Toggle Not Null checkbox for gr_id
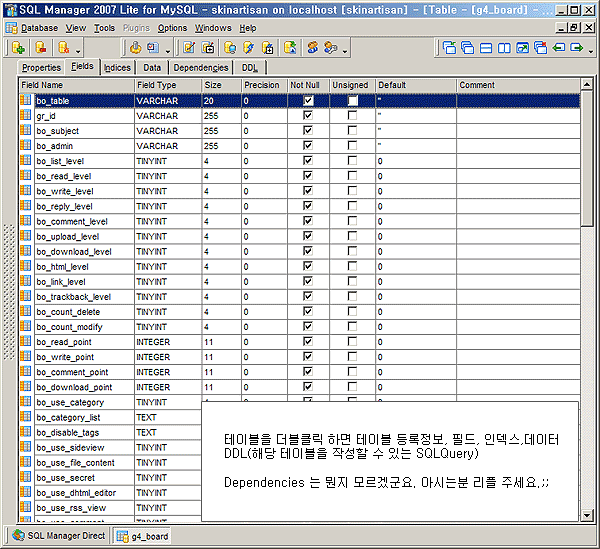 click(x=308, y=116)
